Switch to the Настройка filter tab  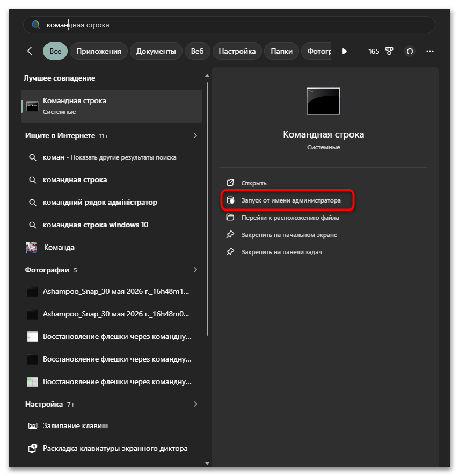(237, 51)
